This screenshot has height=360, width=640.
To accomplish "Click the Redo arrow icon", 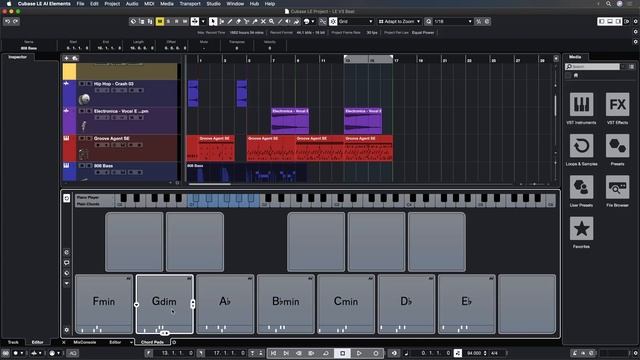I will (16, 21).
